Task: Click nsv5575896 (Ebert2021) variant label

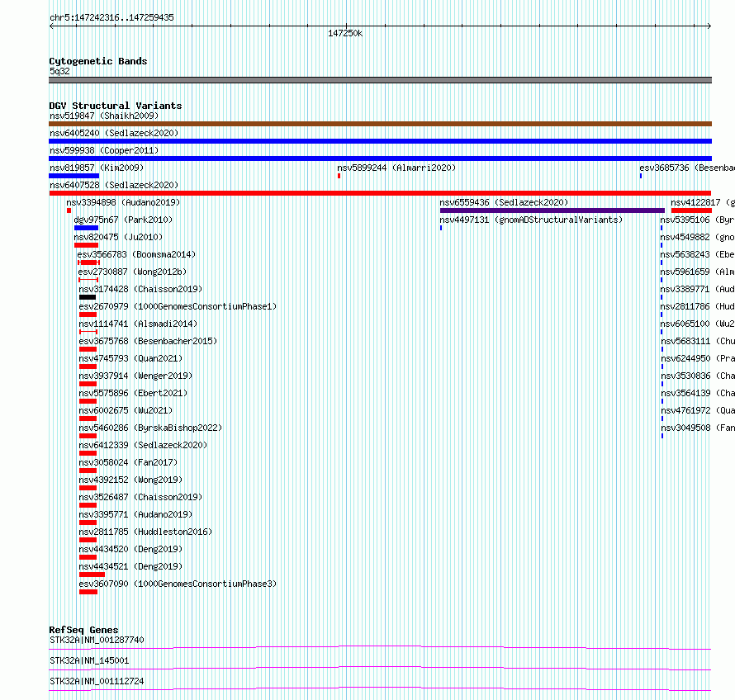Action: click(x=133, y=393)
